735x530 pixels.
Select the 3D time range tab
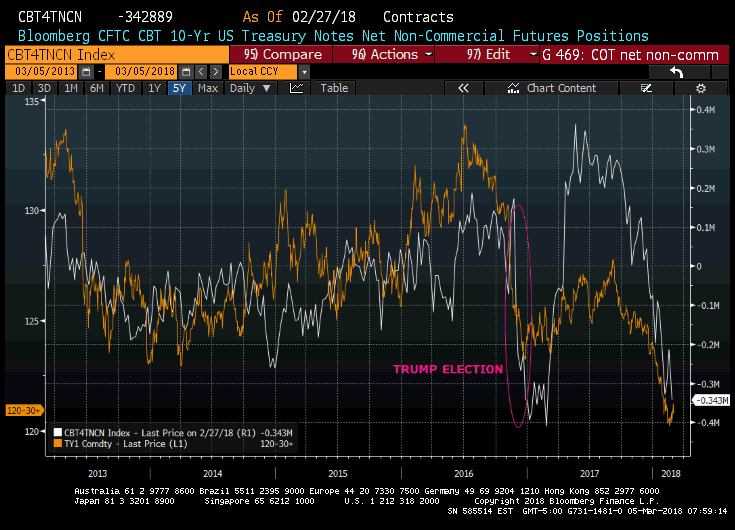click(x=44, y=88)
